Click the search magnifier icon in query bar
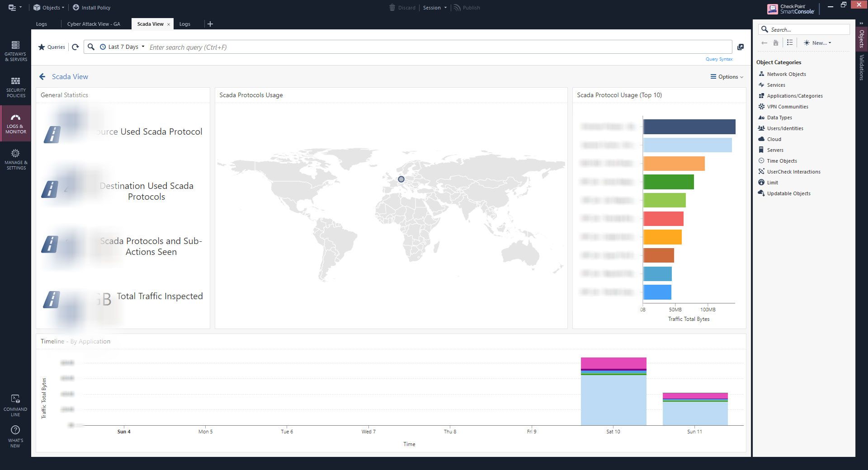 (x=91, y=47)
